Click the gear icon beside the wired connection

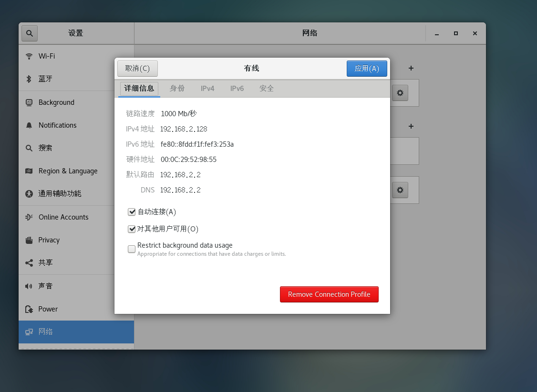[x=400, y=93]
